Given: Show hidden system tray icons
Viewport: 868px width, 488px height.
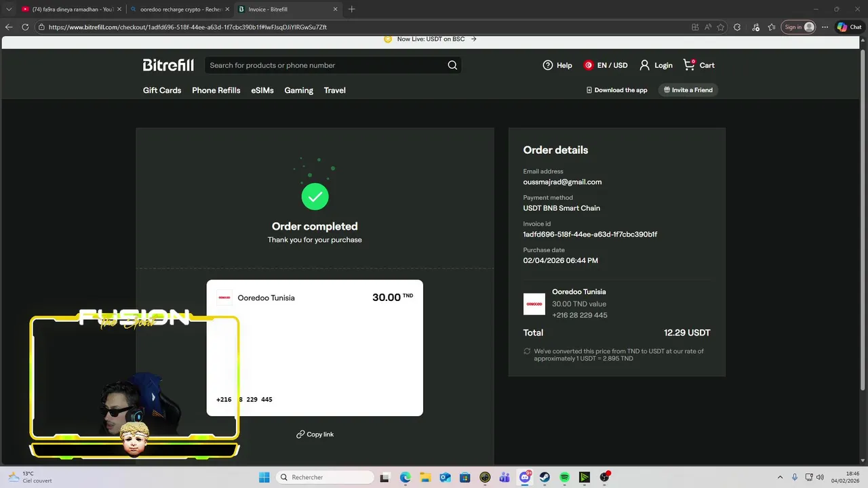Looking at the screenshot, I should point(780,477).
